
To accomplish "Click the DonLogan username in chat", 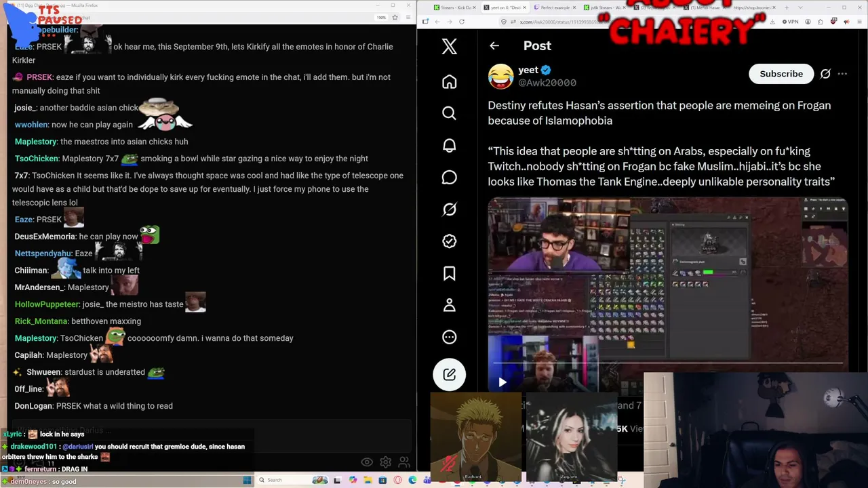I will pos(33,406).
